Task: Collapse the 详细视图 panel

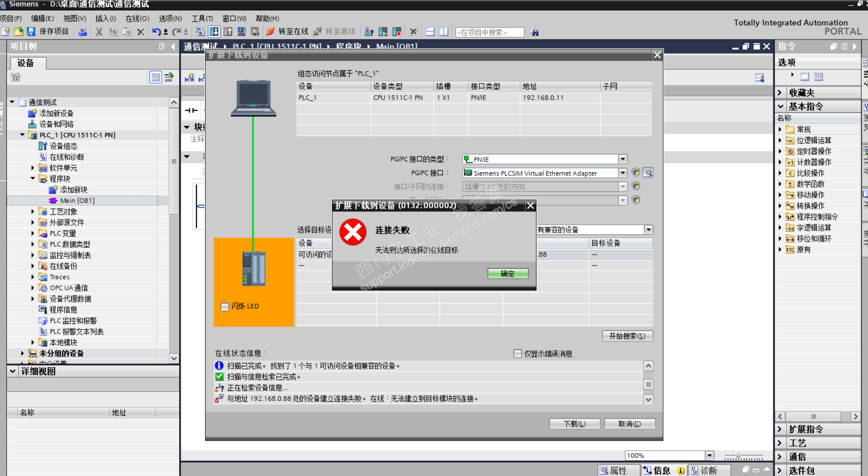Action: (13, 371)
